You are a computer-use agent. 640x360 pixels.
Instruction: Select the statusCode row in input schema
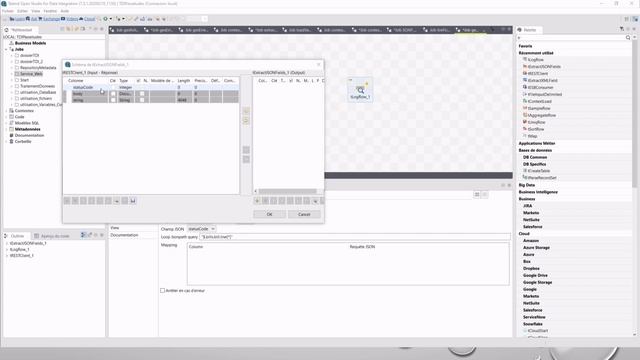[151, 87]
